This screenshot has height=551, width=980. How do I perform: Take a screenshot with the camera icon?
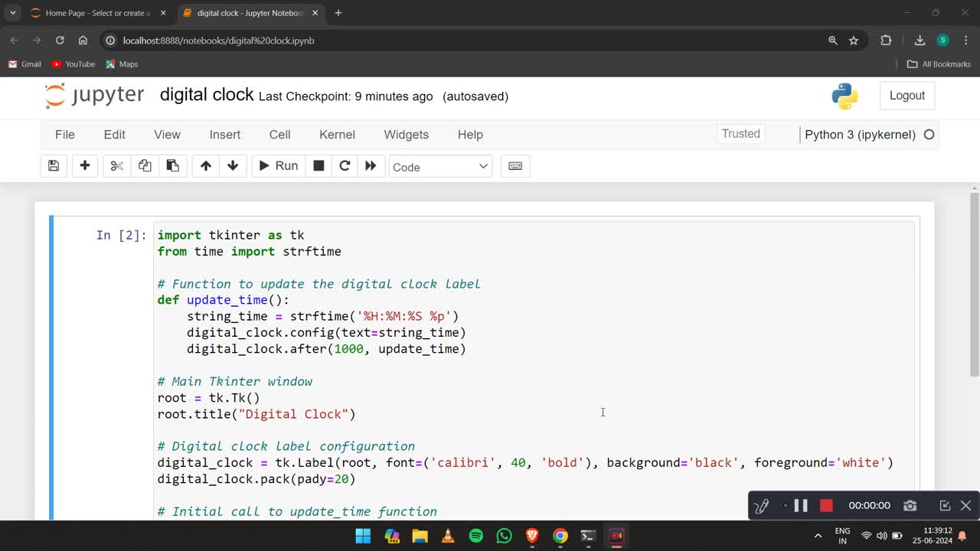910,505
